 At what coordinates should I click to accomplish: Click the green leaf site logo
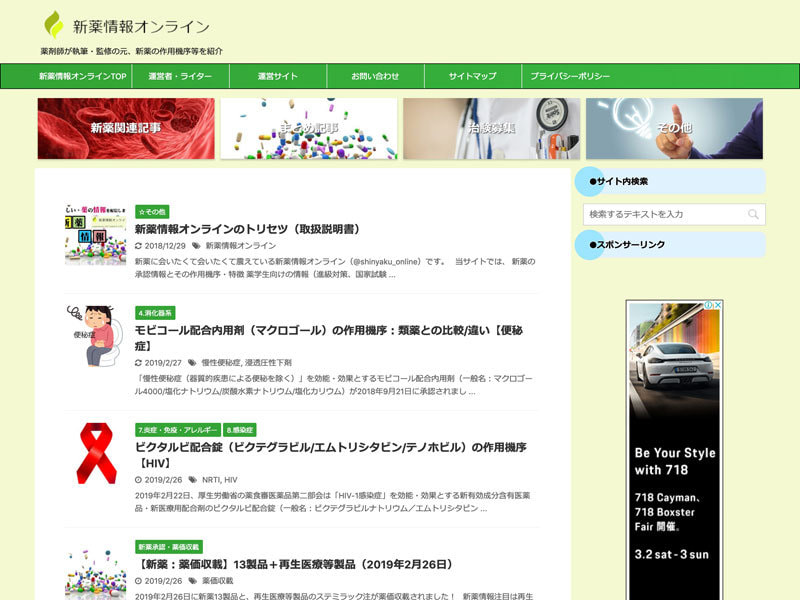[x=54, y=25]
